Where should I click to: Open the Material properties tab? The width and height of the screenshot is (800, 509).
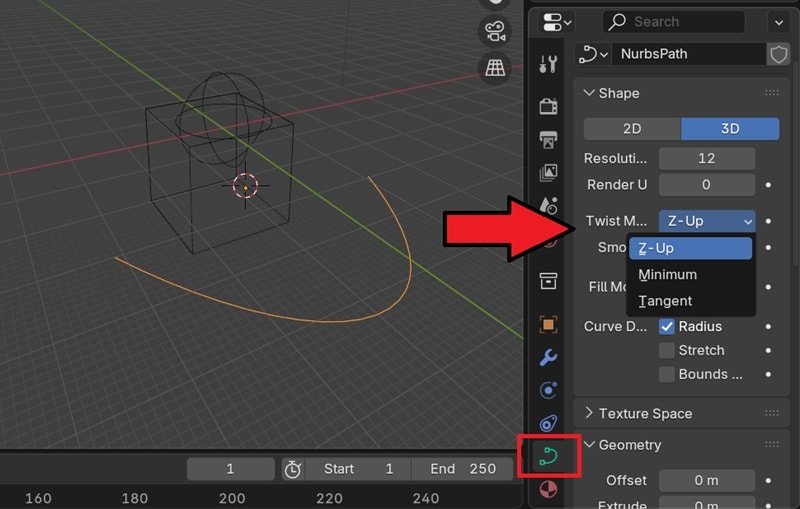(x=548, y=489)
